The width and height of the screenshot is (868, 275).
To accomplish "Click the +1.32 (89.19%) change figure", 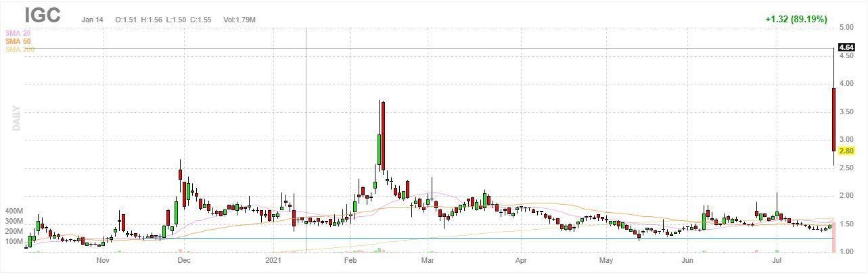I will 796,19.
